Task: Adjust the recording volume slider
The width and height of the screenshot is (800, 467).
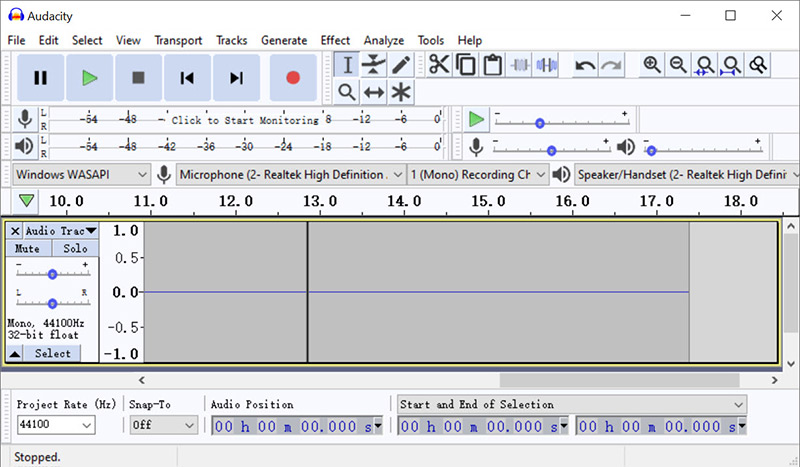Action: tap(551, 151)
